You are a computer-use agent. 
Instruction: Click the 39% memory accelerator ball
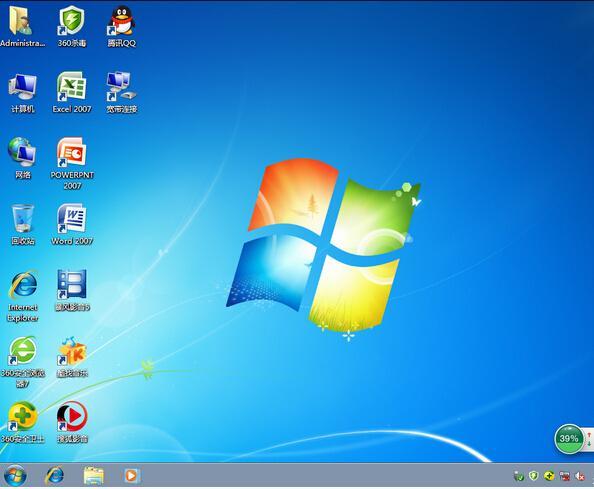[x=569, y=439]
